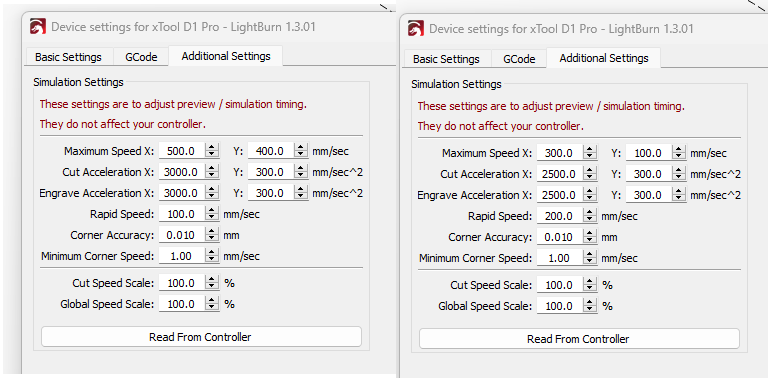Select Additional Settings tab in left window

(x=226, y=56)
